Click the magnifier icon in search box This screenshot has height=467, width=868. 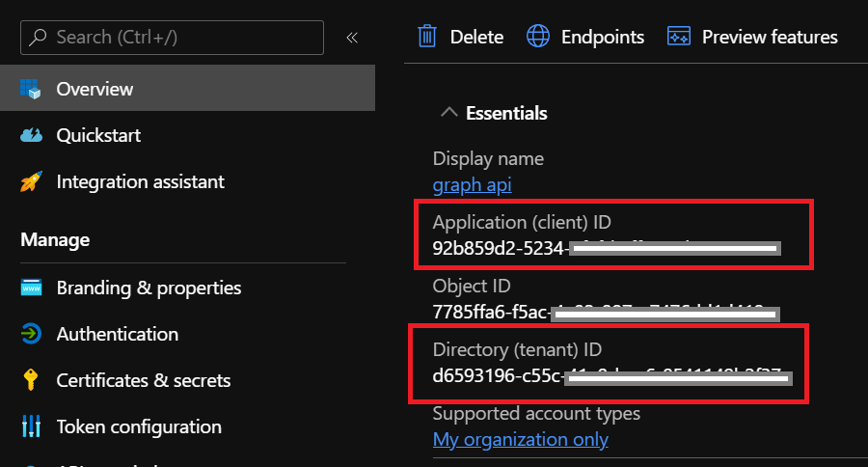point(39,38)
